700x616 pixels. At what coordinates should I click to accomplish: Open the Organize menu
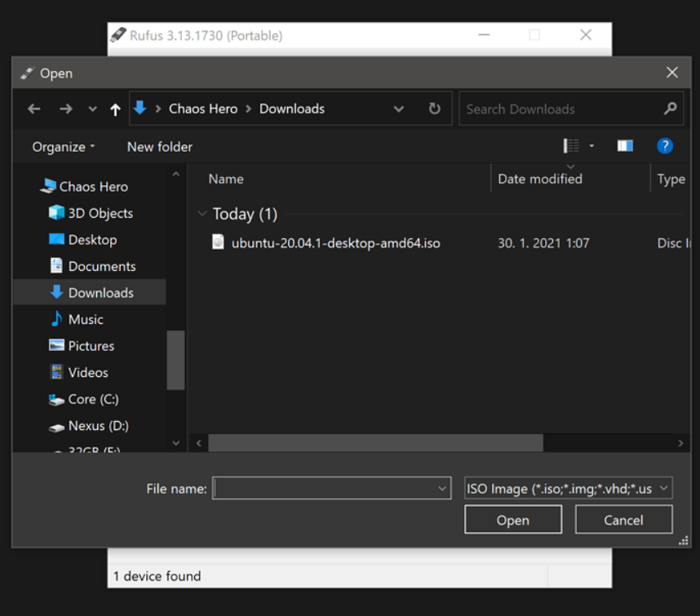tap(64, 147)
